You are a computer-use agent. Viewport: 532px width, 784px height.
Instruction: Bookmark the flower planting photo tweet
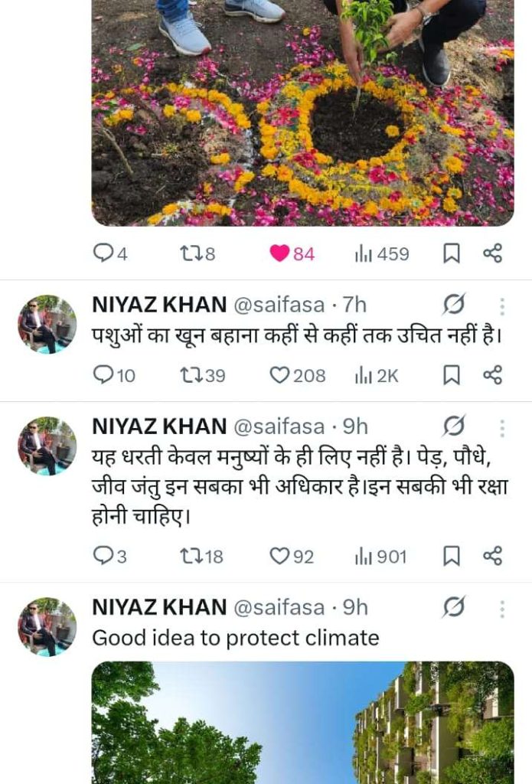(x=452, y=253)
